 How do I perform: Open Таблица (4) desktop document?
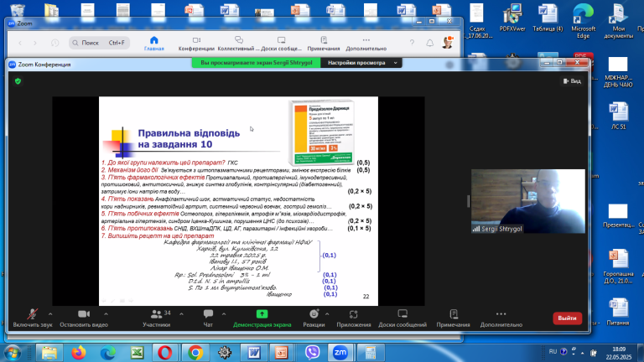(x=548, y=18)
